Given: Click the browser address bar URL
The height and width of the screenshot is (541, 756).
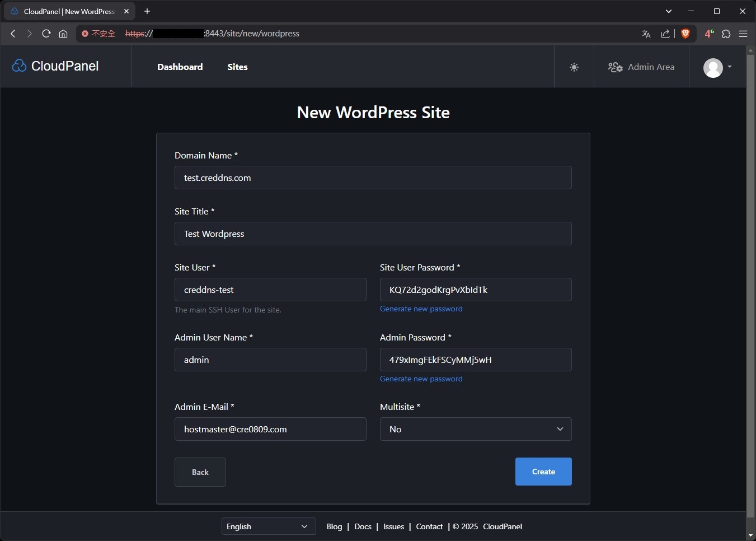Looking at the screenshot, I should click(x=212, y=34).
